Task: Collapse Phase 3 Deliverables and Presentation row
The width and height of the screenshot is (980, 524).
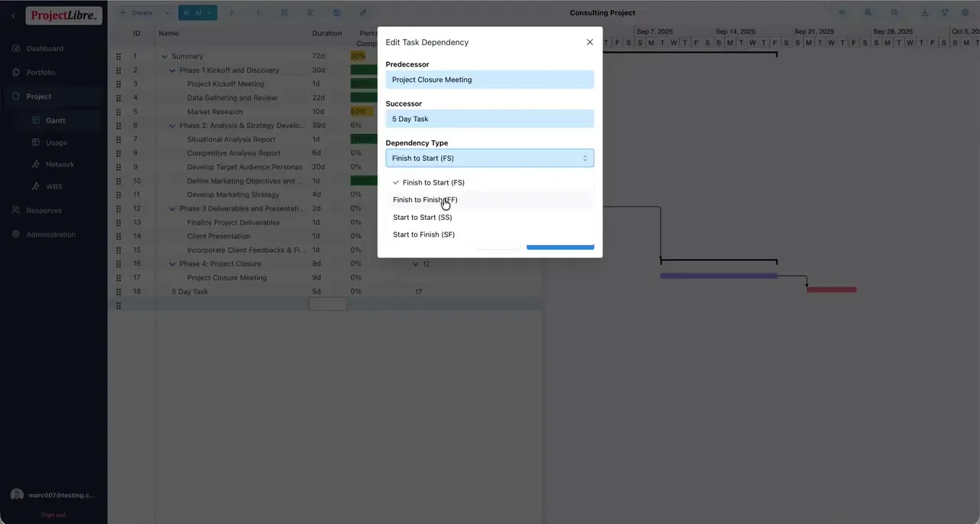Action: (172, 208)
